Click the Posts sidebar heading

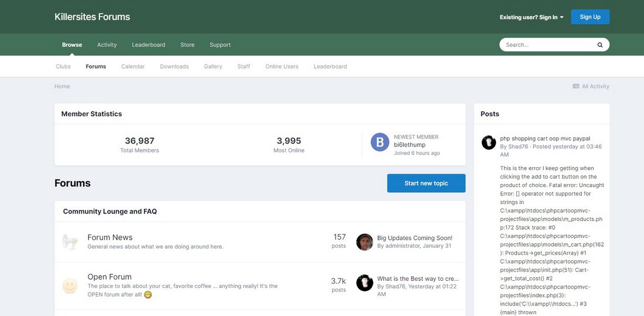[x=490, y=114]
